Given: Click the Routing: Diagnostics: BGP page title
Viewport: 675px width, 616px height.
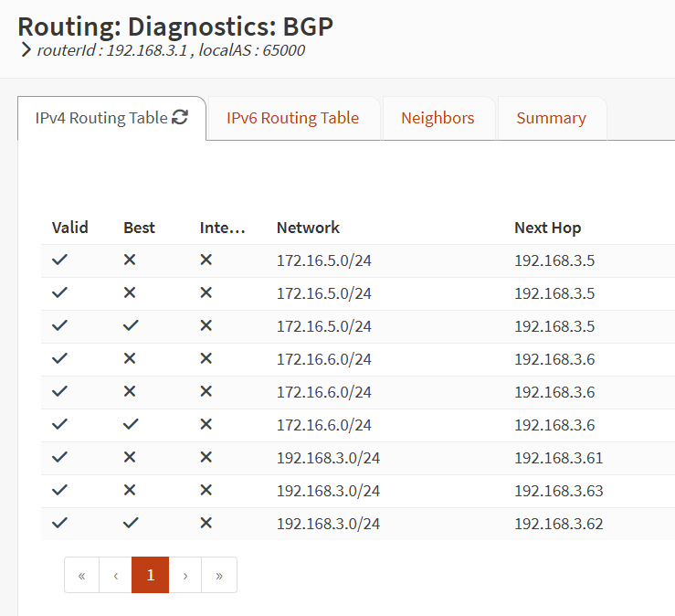Looking at the screenshot, I should pos(175,27).
